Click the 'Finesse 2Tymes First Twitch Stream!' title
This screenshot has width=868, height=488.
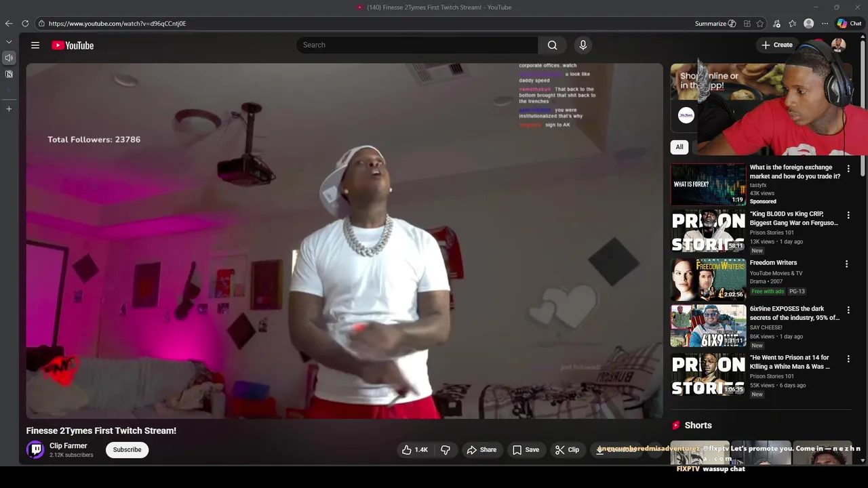point(101,431)
